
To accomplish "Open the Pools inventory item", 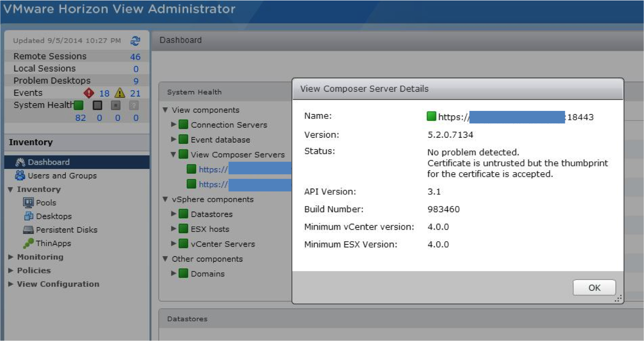I will pos(46,203).
